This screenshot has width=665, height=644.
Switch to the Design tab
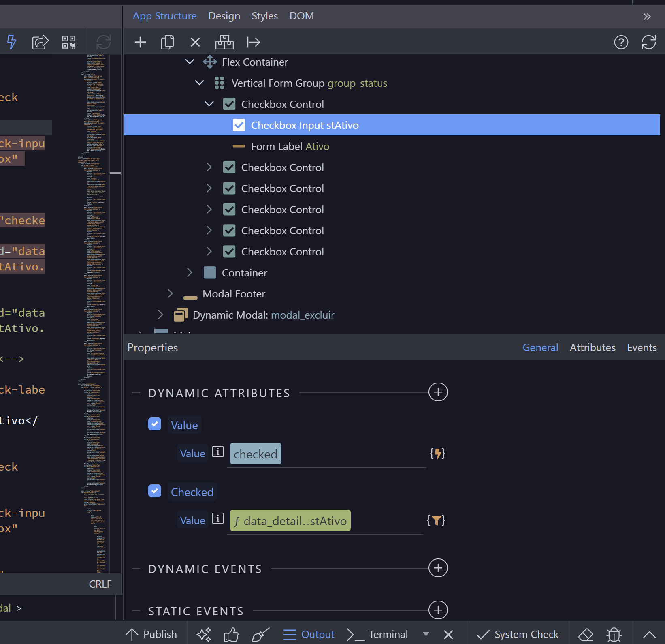(x=224, y=16)
